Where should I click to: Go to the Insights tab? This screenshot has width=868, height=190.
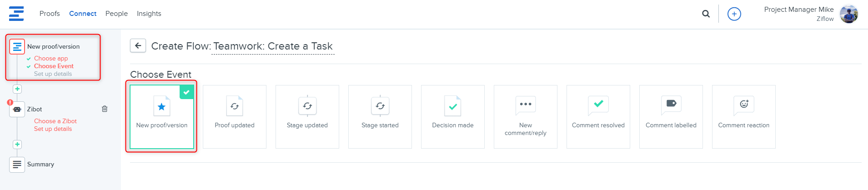pos(149,14)
